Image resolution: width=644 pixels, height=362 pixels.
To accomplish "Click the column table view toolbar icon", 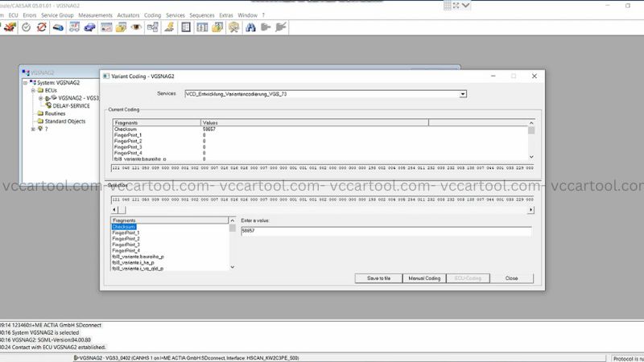I will (x=202, y=27).
